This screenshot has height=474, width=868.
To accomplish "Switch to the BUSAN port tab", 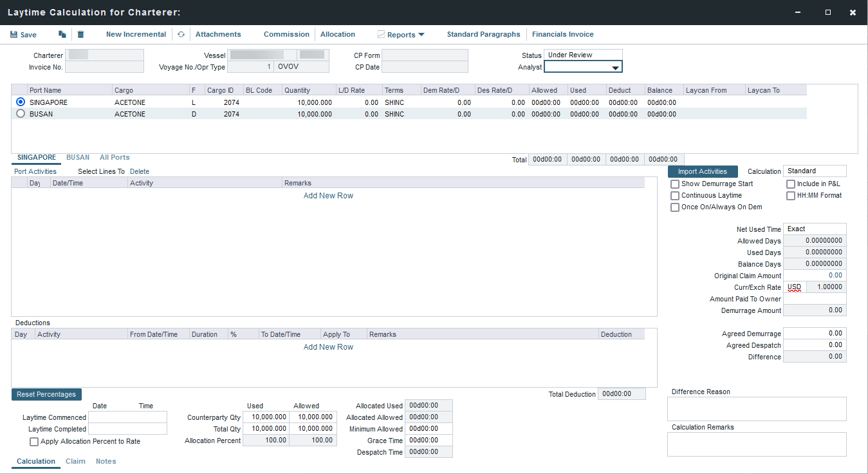I will pos(78,157).
